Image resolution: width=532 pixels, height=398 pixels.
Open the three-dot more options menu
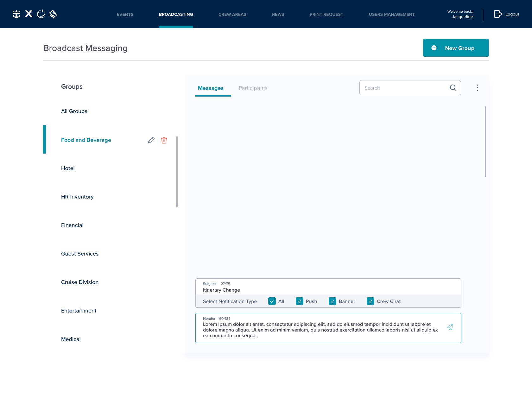click(x=478, y=88)
